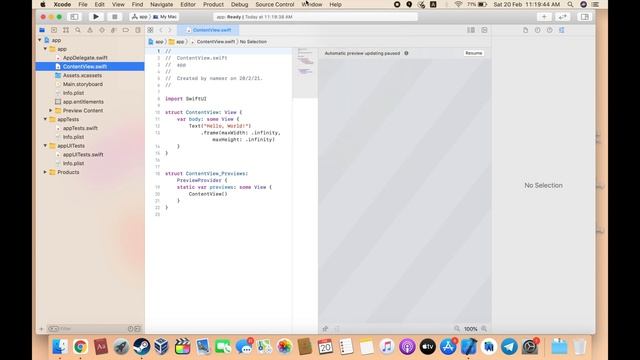Open the Navigate menu
Screen dimensions: 640x360
[x=162, y=4]
